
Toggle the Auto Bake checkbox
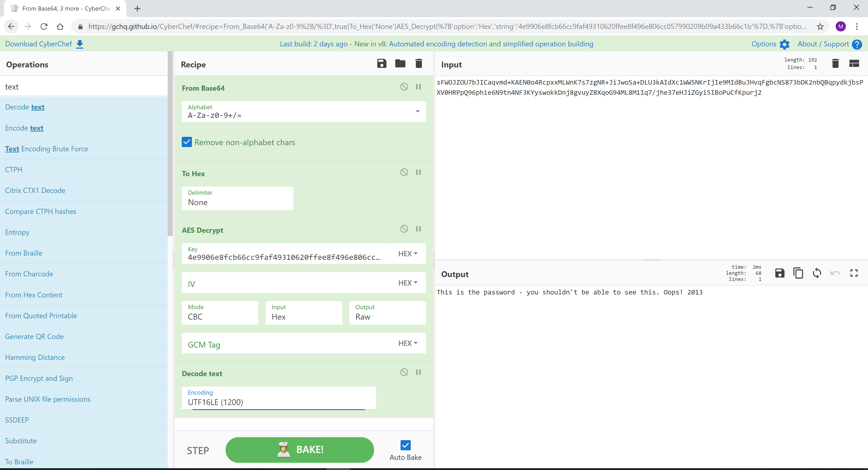(x=405, y=445)
